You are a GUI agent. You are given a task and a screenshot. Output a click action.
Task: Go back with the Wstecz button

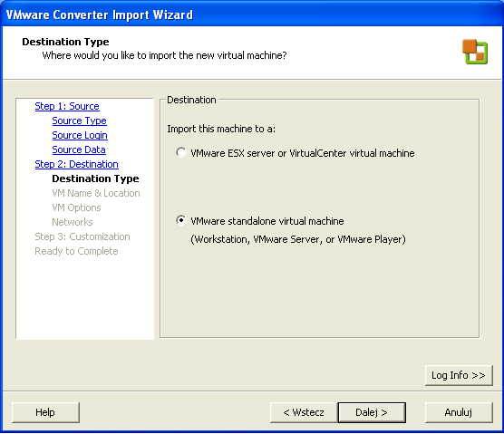click(304, 412)
